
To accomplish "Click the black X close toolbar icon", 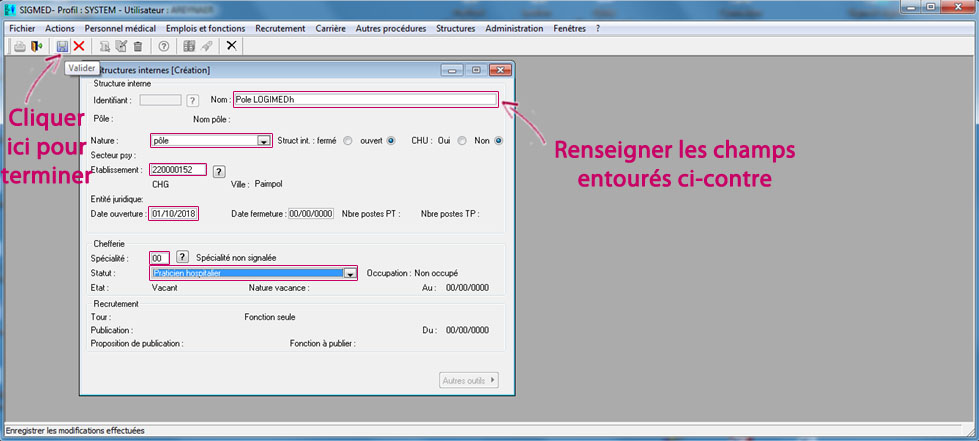I will pos(232,46).
